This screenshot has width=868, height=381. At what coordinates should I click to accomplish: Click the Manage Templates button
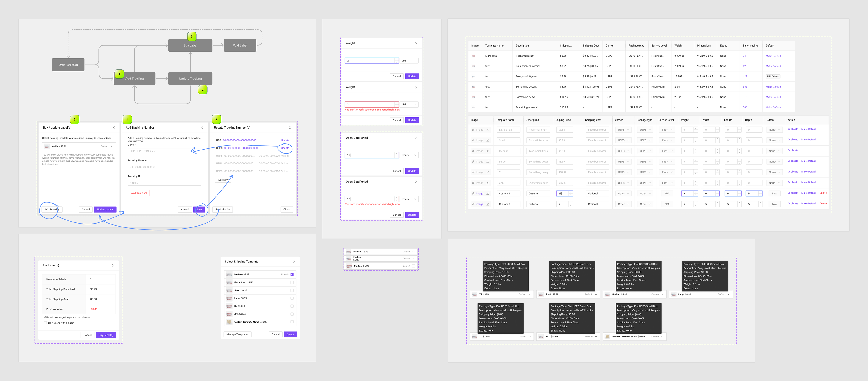pos(237,334)
